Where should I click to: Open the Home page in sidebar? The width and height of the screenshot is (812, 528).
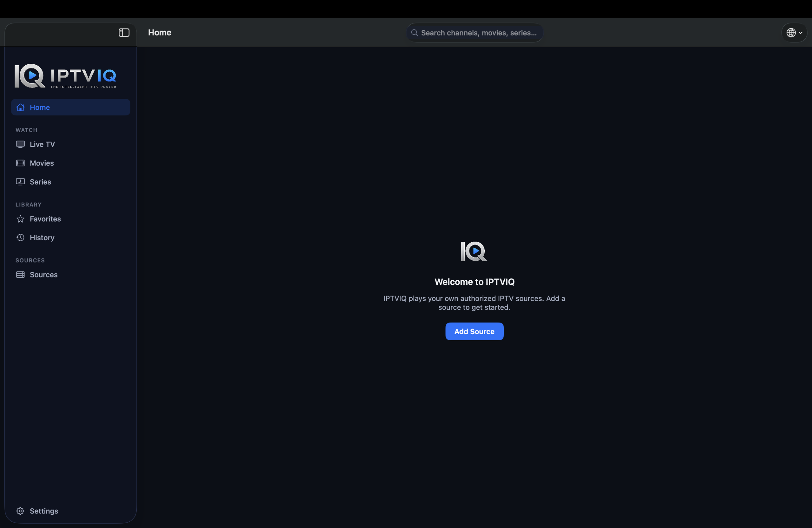[x=71, y=107]
